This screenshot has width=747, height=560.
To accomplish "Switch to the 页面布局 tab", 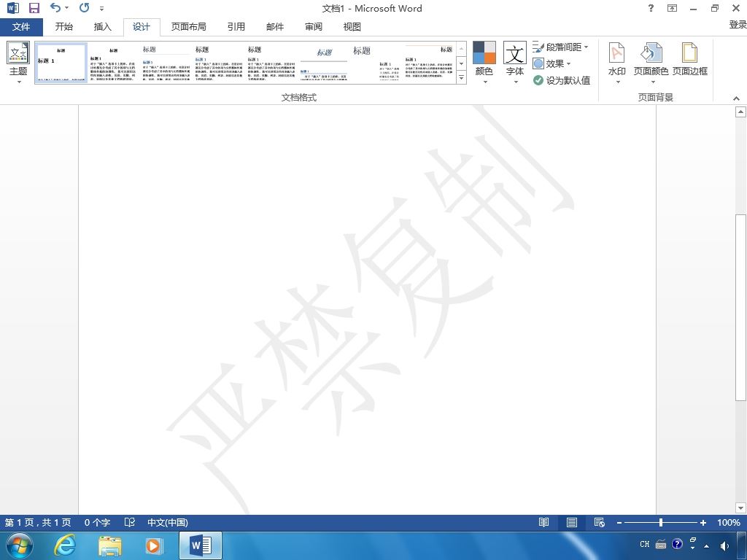I will tap(189, 27).
